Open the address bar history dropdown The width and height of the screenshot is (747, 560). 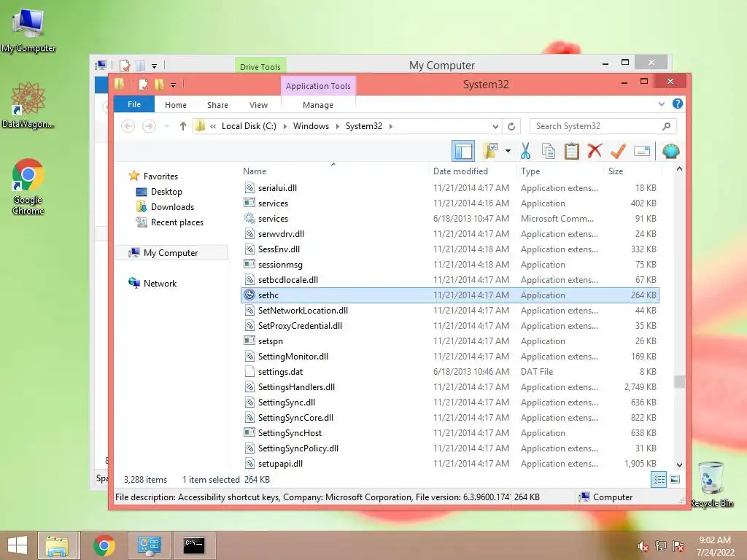pyautogui.click(x=495, y=126)
